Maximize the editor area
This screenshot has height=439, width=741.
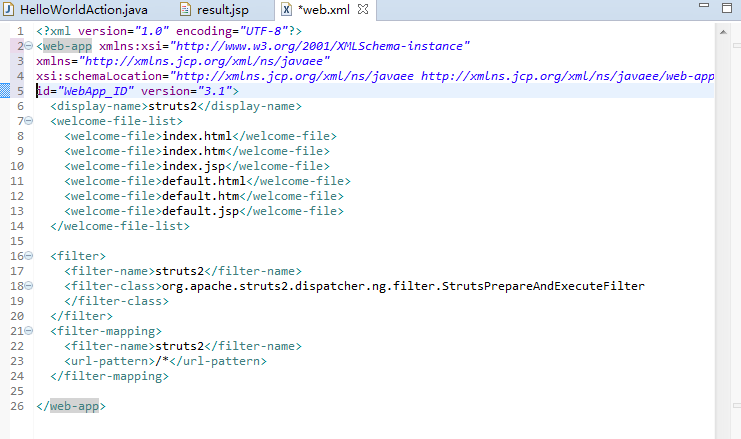pos(727,8)
